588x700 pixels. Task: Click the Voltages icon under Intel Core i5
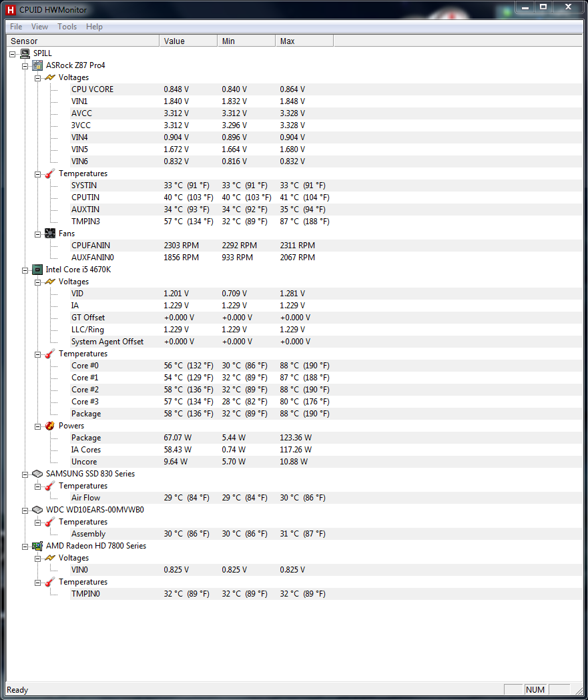tap(50, 282)
